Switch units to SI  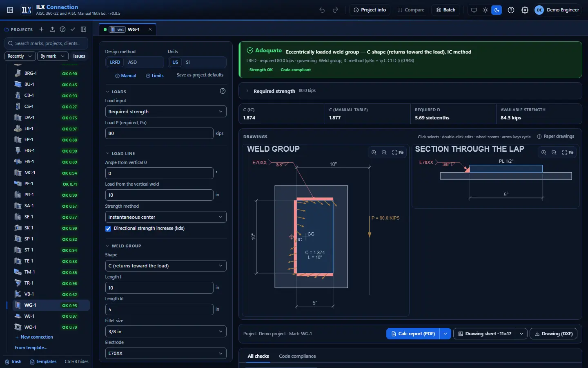click(x=188, y=62)
